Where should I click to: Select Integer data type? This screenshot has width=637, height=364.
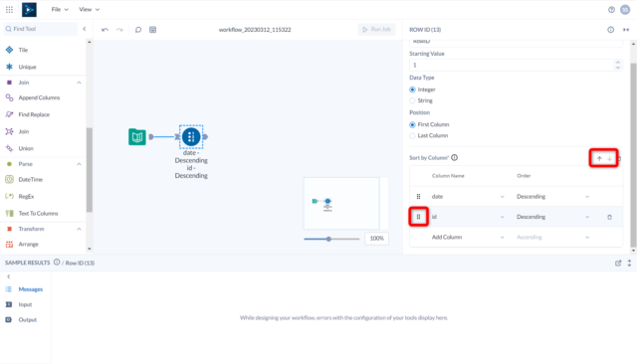[412, 90]
